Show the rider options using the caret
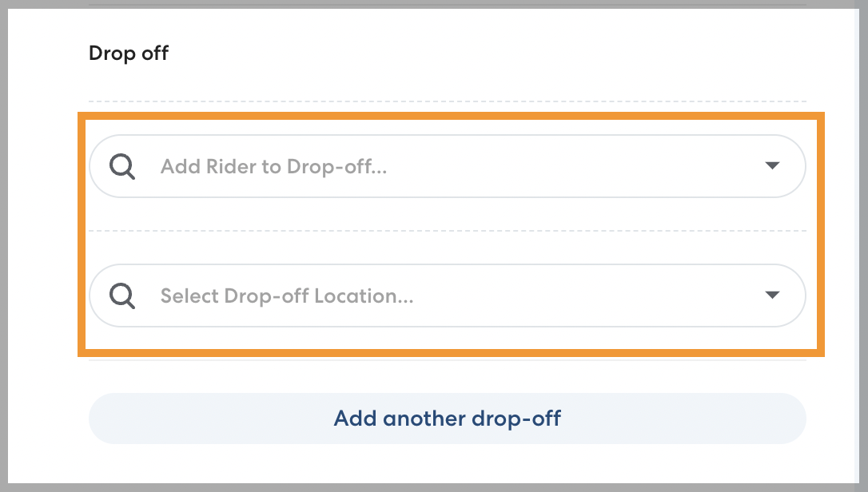 (771, 166)
